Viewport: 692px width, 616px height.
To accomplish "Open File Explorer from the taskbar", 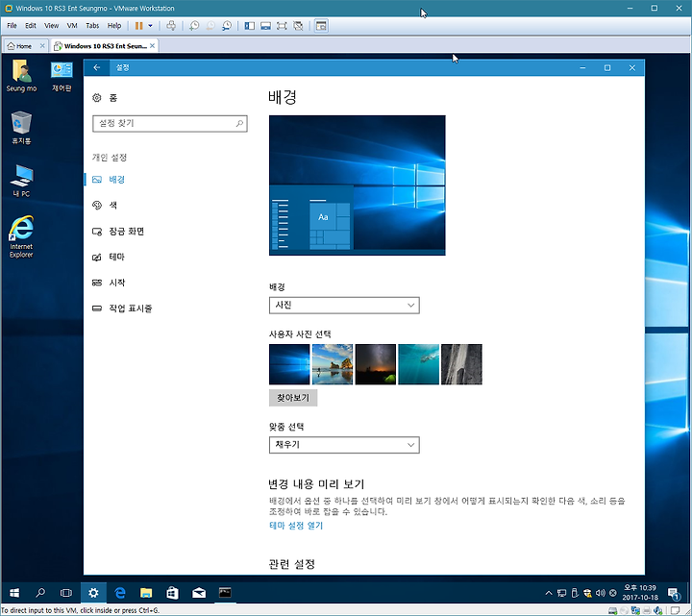I will 146,593.
